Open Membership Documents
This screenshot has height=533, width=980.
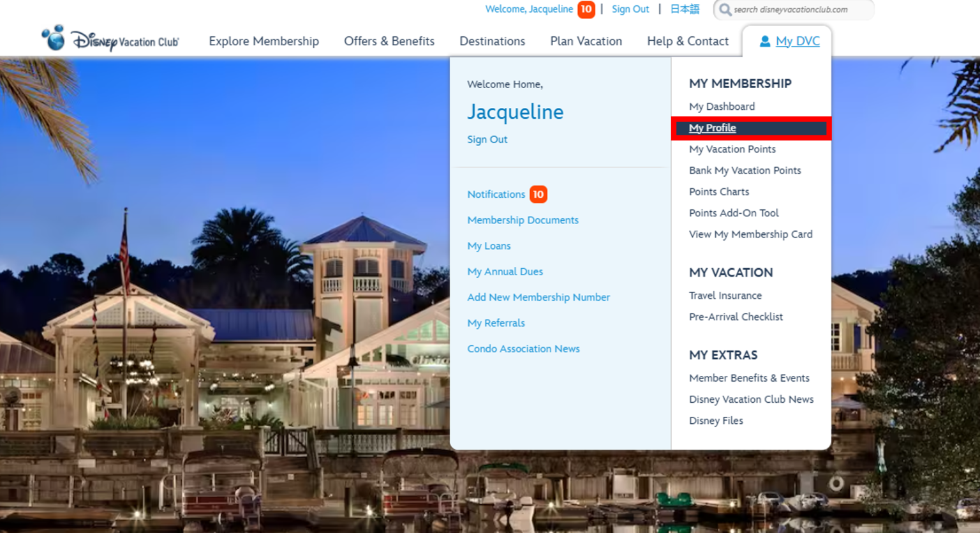point(523,220)
